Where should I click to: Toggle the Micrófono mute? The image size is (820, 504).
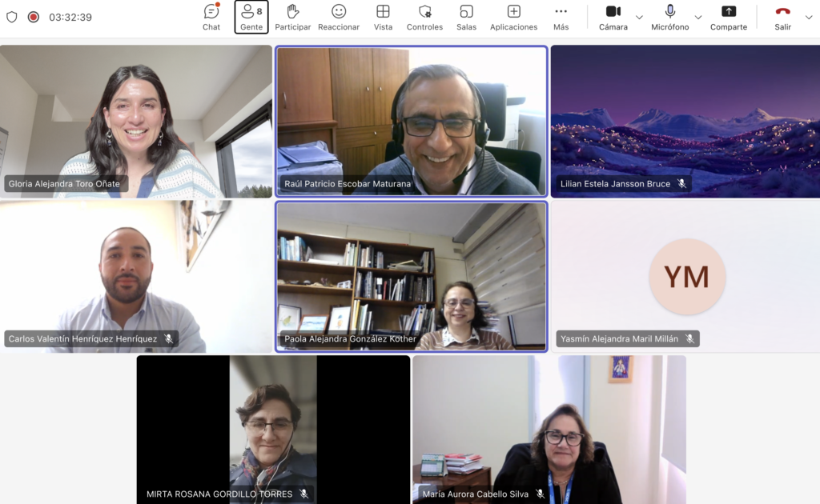[x=670, y=18]
